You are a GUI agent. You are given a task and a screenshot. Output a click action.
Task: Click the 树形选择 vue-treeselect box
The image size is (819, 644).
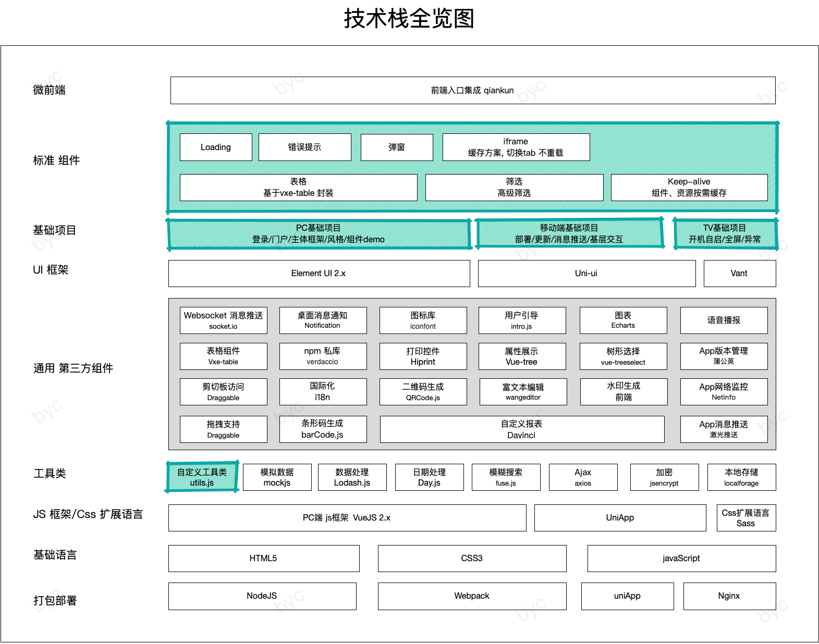pyautogui.click(x=624, y=356)
